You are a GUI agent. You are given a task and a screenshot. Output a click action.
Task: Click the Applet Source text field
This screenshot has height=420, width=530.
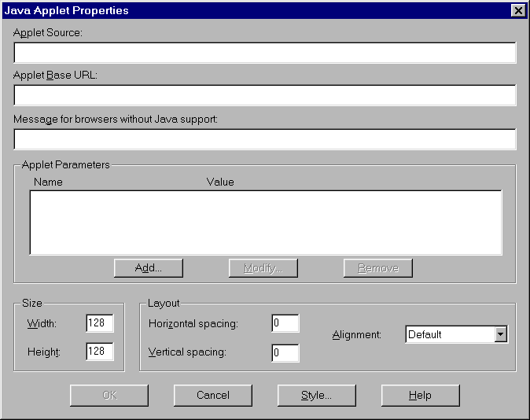pos(264,53)
